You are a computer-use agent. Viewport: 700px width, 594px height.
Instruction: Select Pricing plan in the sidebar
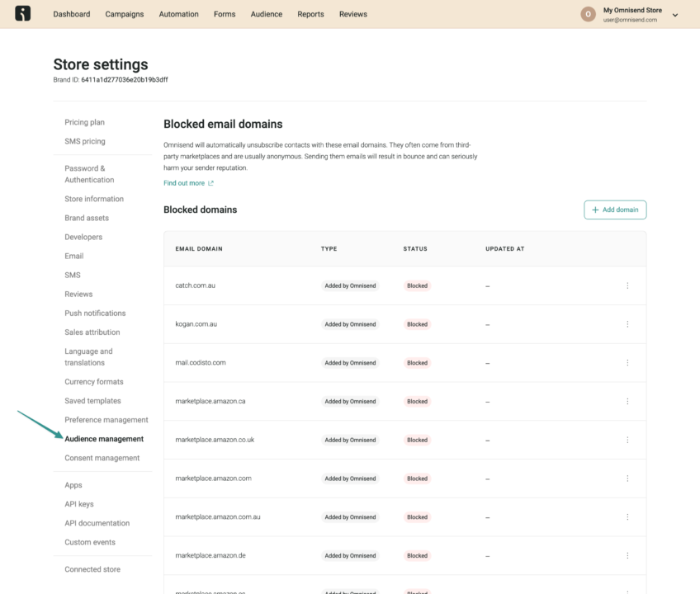click(84, 122)
